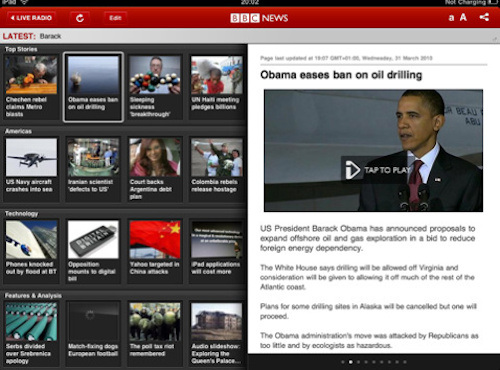Tap paragraph about Republicans and ecologists
The image size is (500, 370).
pyautogui.click(x=369, y=340)
